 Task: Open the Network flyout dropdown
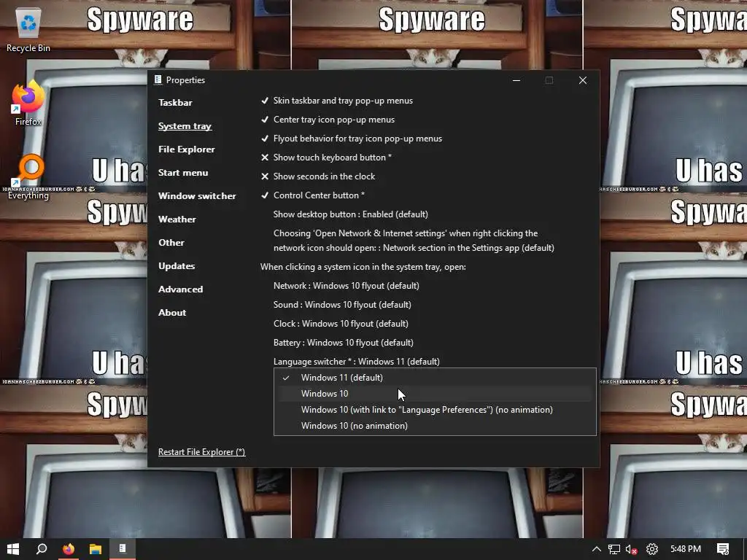click(x=347, y=286)
